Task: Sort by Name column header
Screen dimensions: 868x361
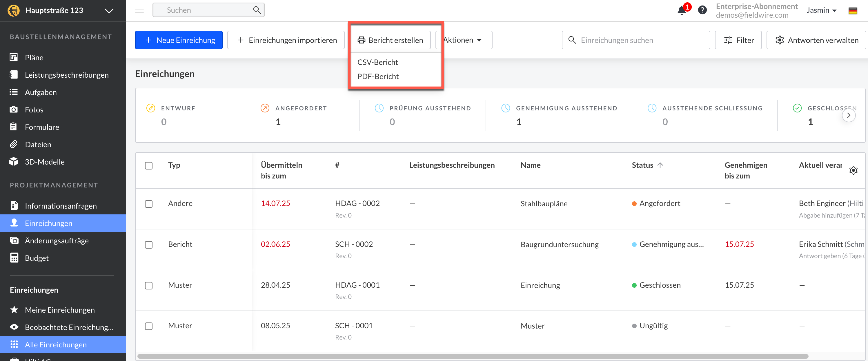Action: click(x=530, y=165)
